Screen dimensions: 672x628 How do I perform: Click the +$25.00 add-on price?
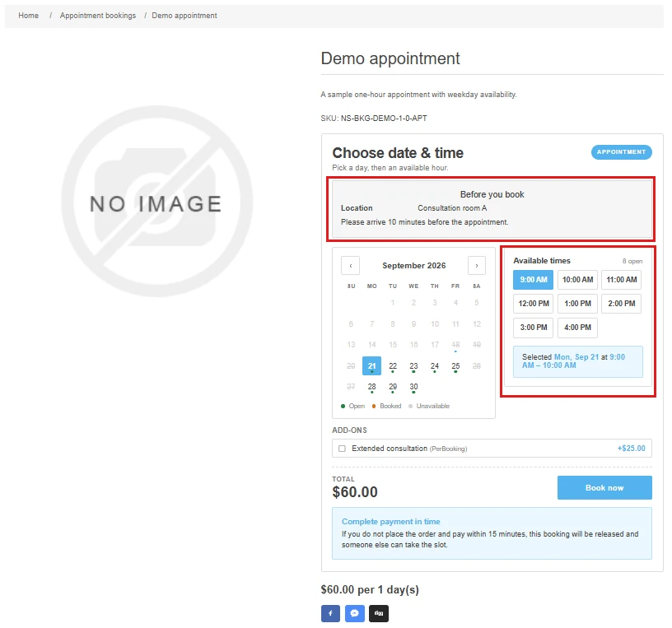click(x=631, y=449)
